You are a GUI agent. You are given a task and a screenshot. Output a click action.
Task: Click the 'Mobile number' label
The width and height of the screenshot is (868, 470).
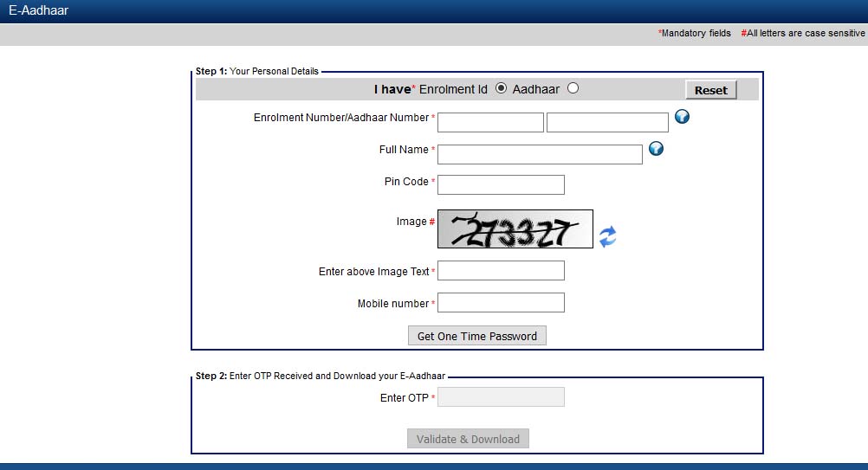pos(393,304)
